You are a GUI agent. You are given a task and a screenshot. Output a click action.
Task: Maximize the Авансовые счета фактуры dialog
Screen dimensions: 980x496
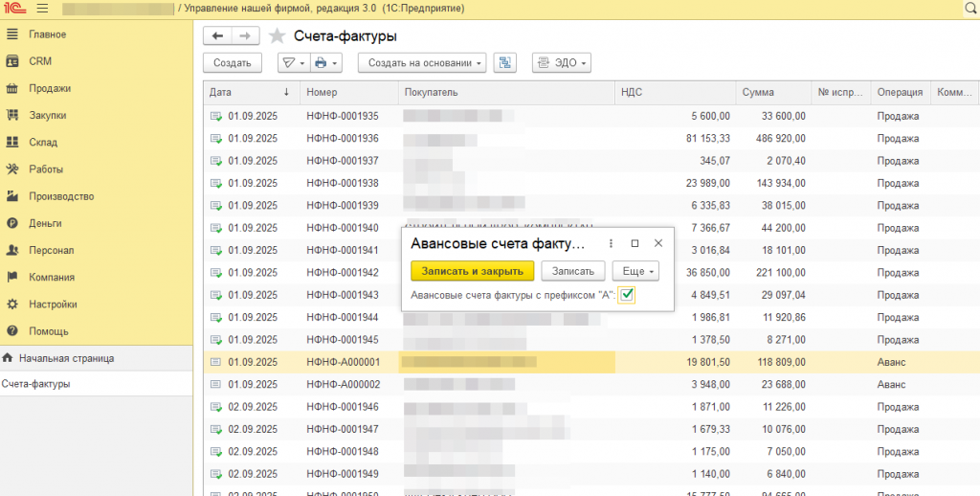click(x=635, y=243)
